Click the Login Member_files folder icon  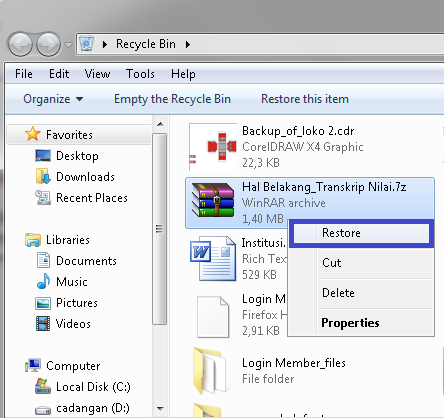211,370
